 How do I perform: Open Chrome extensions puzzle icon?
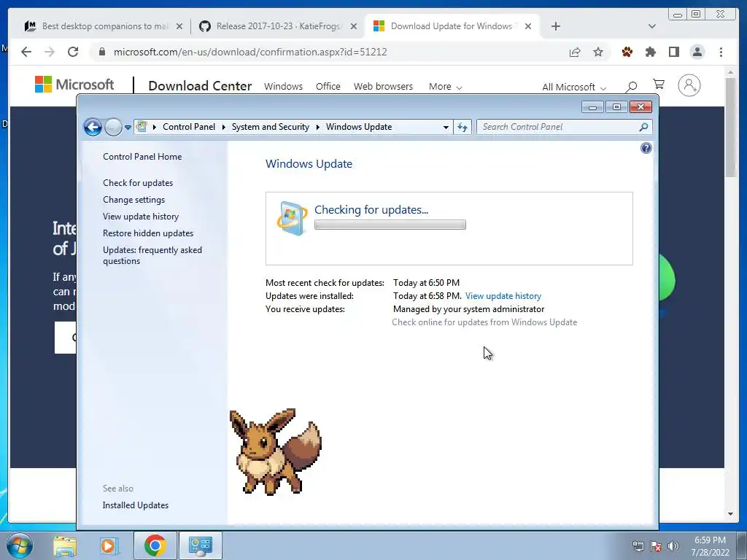pos(650,52)
